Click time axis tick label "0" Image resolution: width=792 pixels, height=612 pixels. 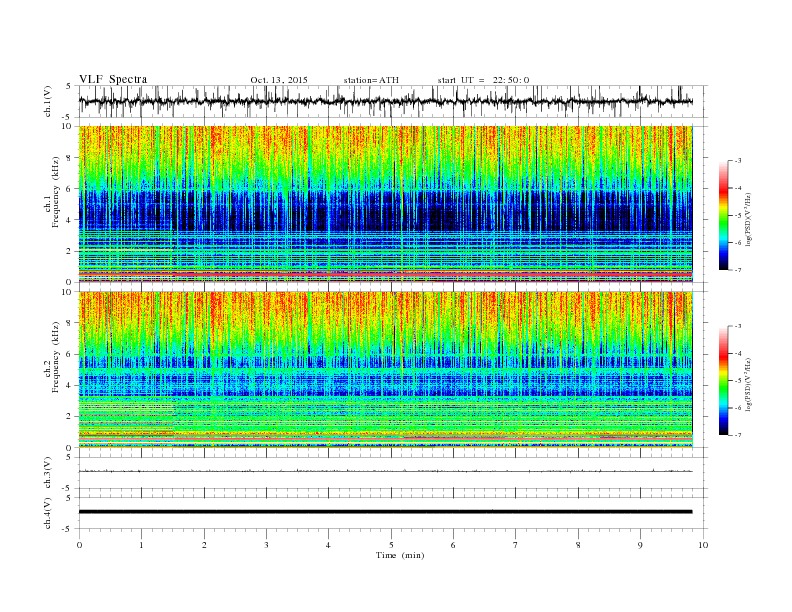(79, 545)
